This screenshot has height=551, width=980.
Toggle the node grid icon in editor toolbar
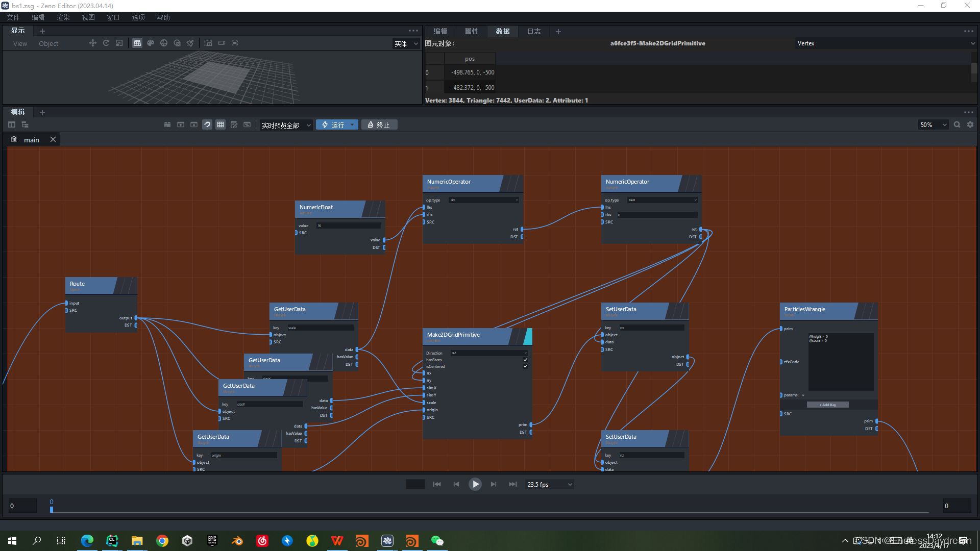220,125
